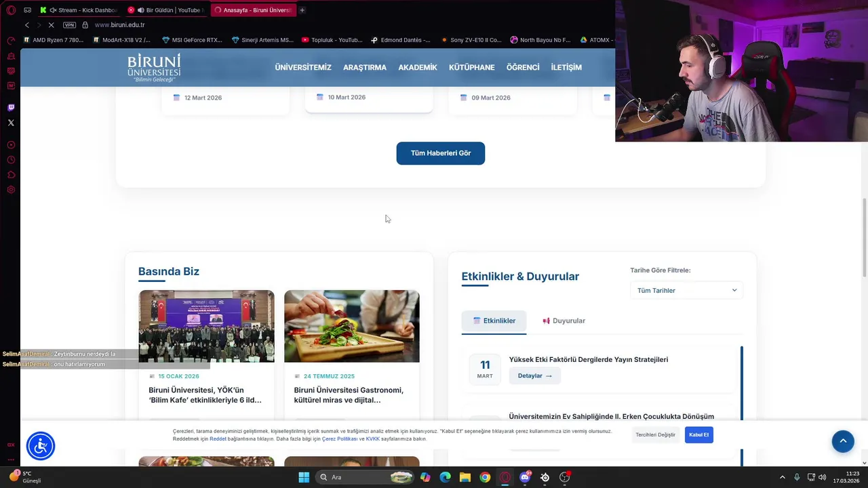
Task: Click the 12 Mart 2026 news date
Action: pyautogui.click(x=203, y=98)
